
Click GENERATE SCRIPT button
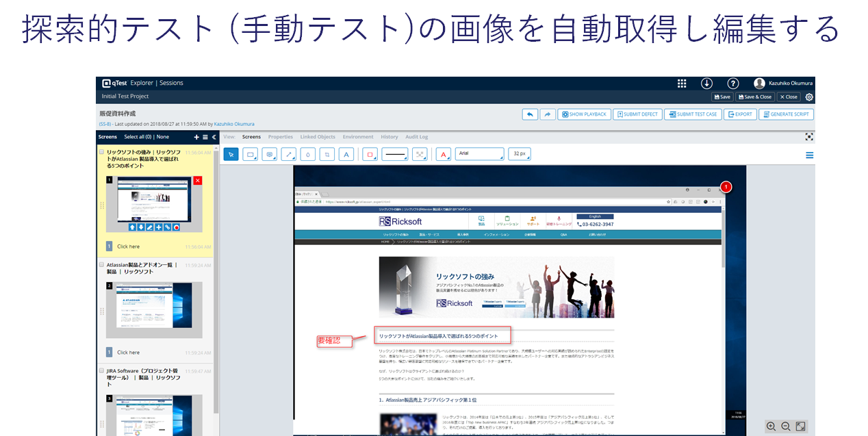tap(786, 114)
